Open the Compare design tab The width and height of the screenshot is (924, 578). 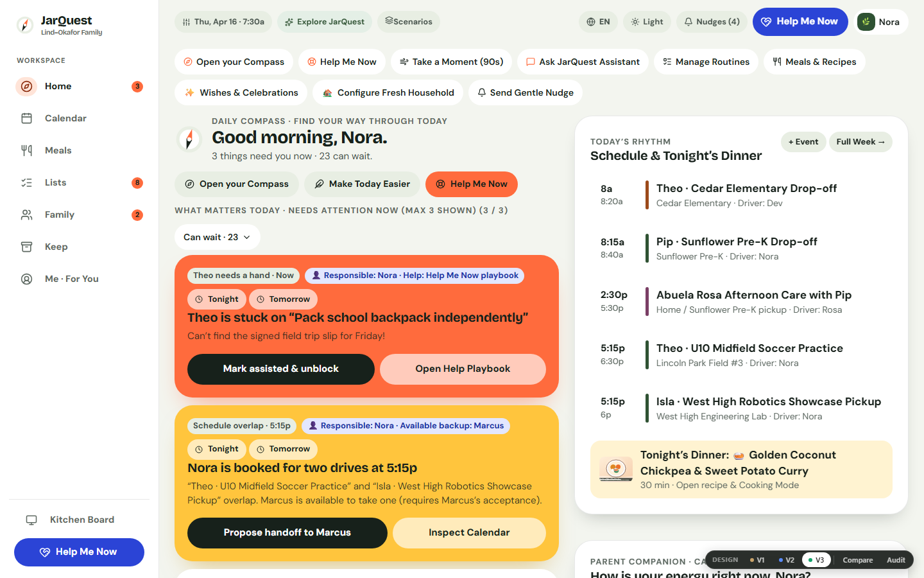(x=858, y=560)
